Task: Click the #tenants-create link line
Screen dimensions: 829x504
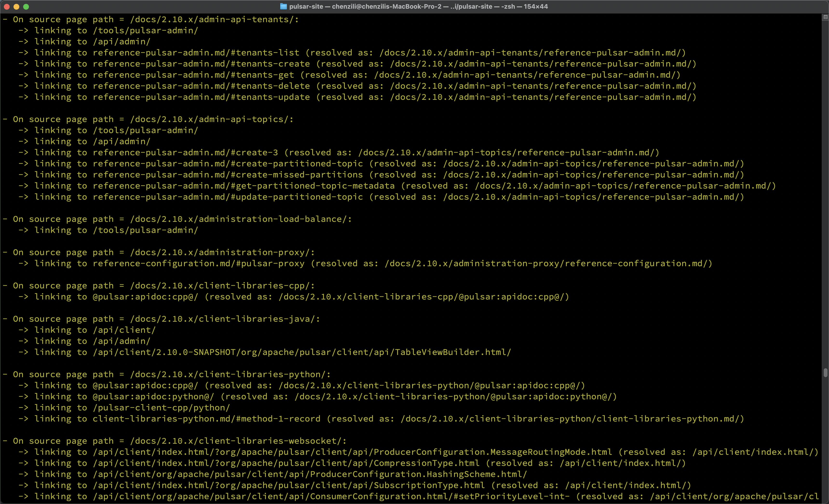Action: click(x=357, y=64)
